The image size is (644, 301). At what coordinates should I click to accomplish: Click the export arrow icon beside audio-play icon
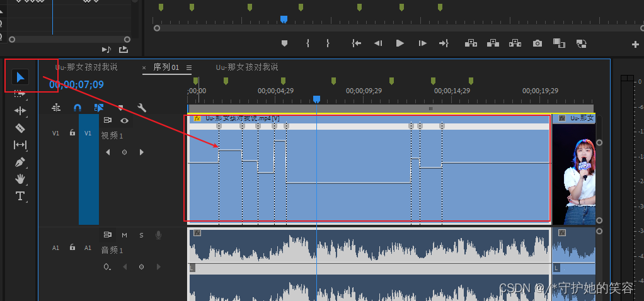(x=124, y=49)
